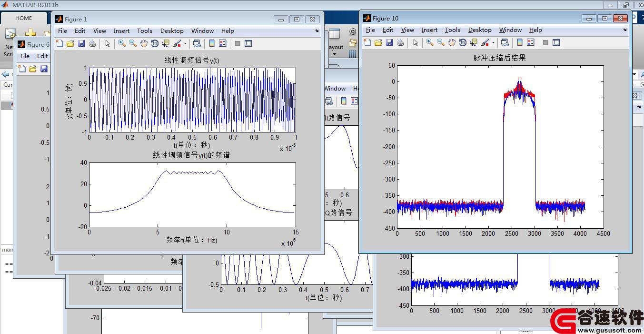This screenshot has width=644, height=334.
Task: Click plot title '线性调频信号y(t)' in Figure 1
Action: [x=192, y=61]
